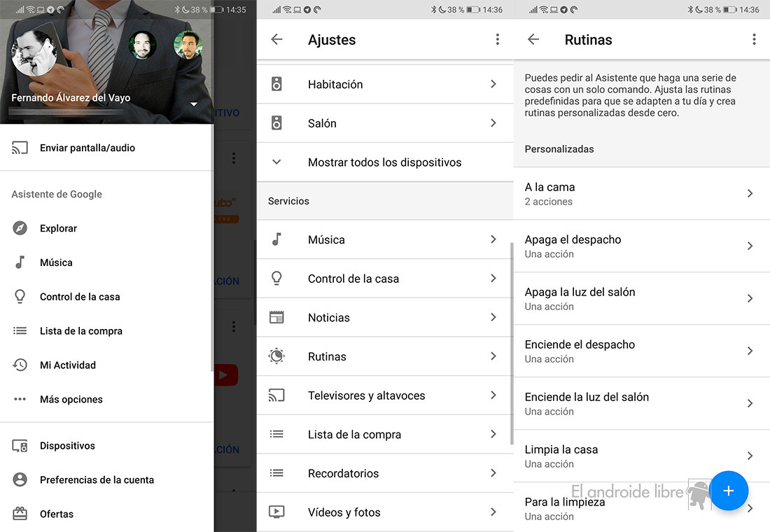This screenshot has width=770, height=532.
Task: Tap the blue plus button to add routine
Action: (x=728, y=490)
